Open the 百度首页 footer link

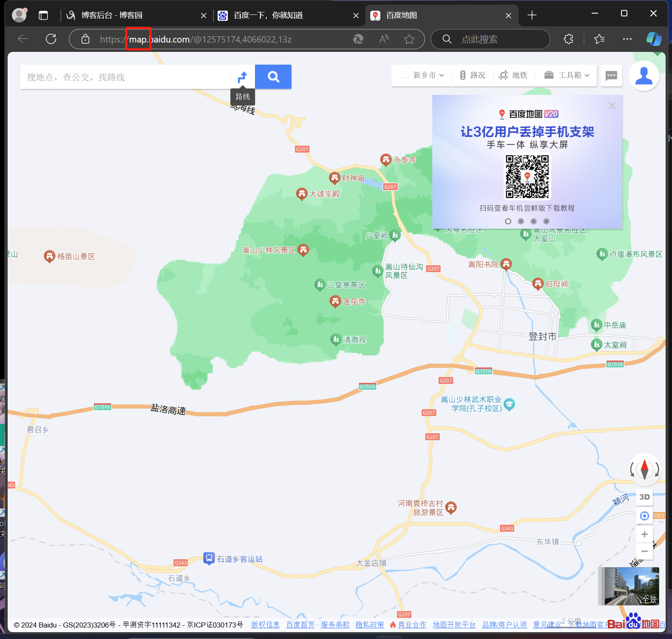point(301,625)
